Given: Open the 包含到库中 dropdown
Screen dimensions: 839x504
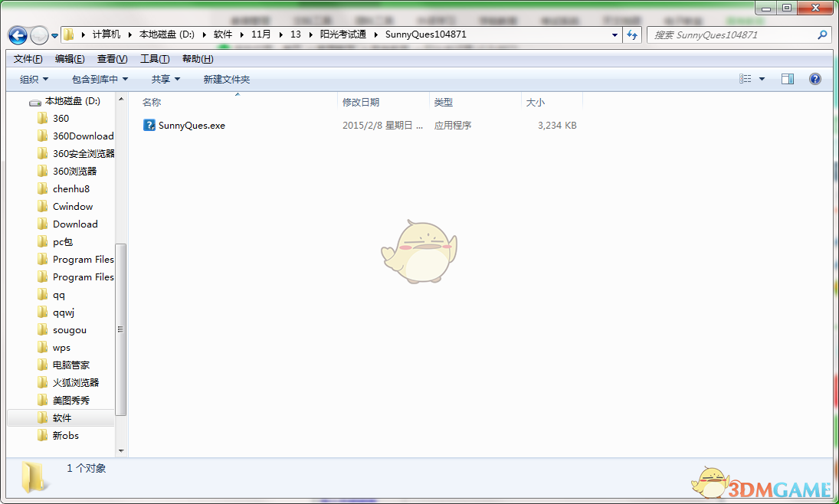Looking at the screenshot, I should (100, 79).
